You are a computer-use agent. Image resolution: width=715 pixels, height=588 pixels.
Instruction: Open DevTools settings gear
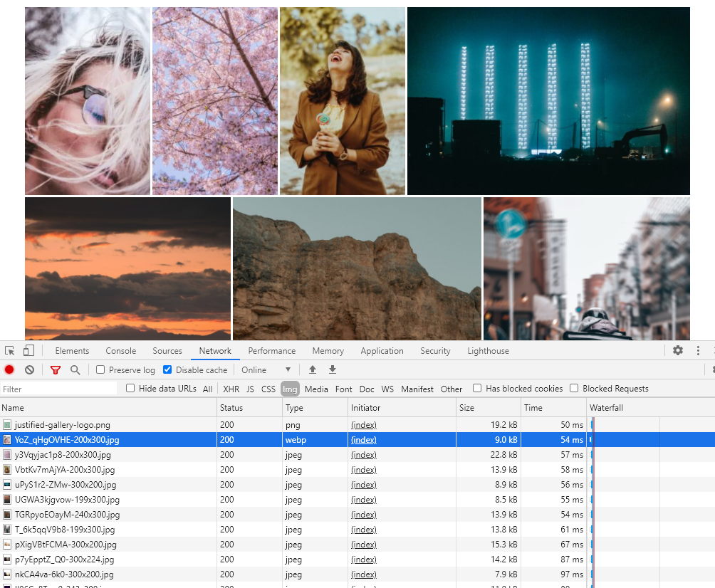[x=678, y=350]
